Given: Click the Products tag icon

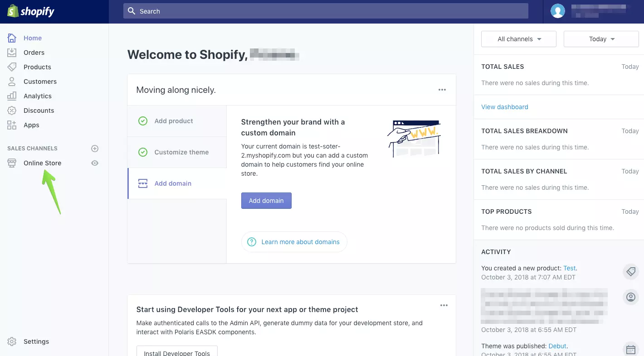Looking at the screenshot, I should pyautogui.click(x=12, y=67).
